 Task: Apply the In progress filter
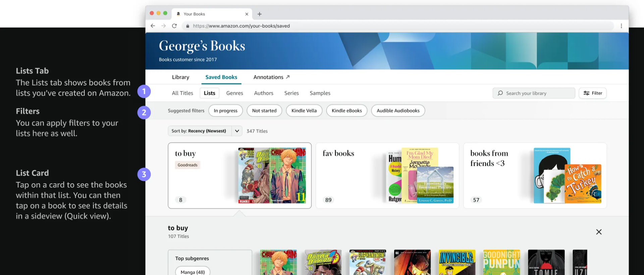pos(225,110)
